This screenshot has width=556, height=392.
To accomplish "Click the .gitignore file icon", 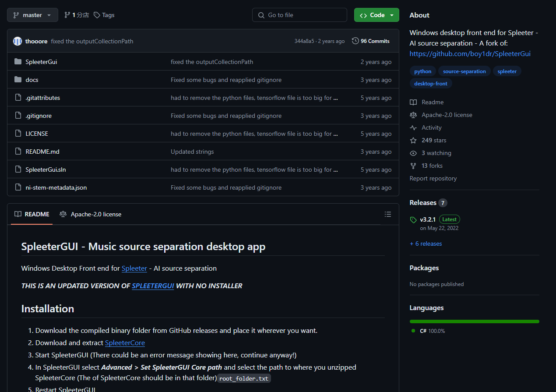I will (x=18, y=116).
